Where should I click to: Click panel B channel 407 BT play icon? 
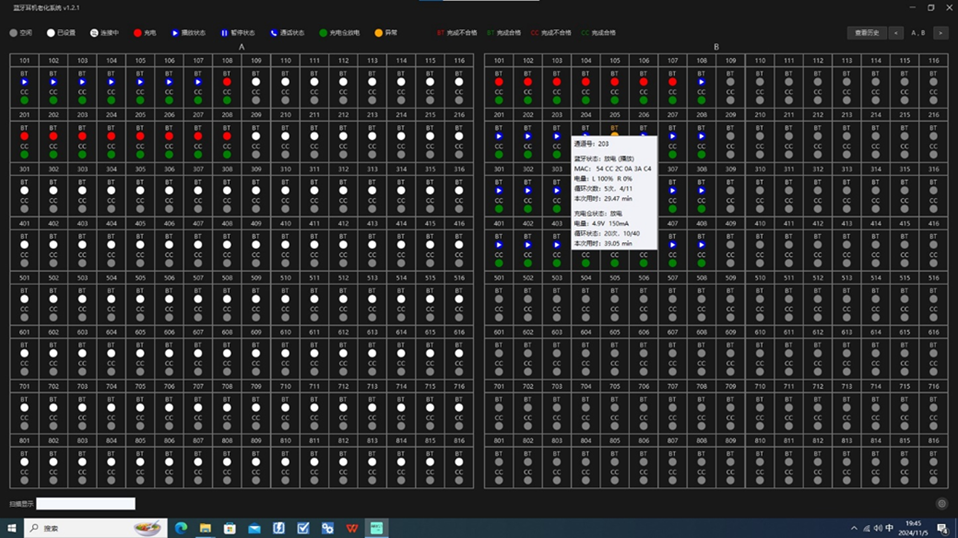coord(673,244)
